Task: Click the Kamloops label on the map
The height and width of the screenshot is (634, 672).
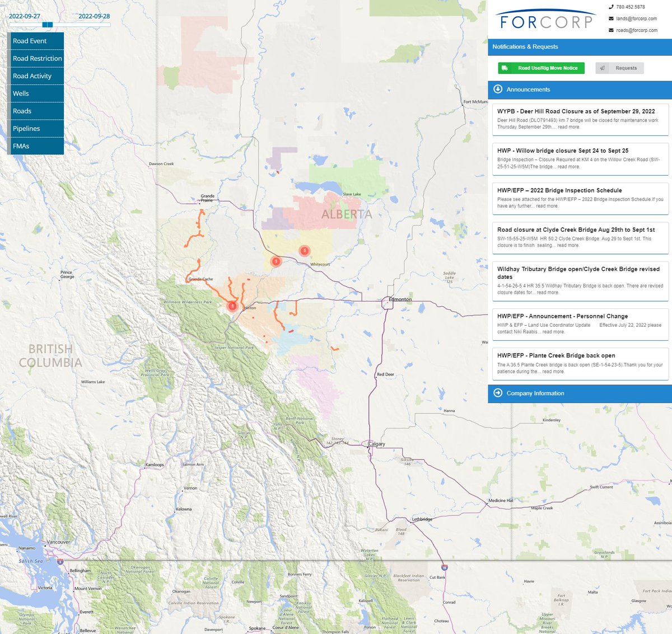Action: coord(155,465)
